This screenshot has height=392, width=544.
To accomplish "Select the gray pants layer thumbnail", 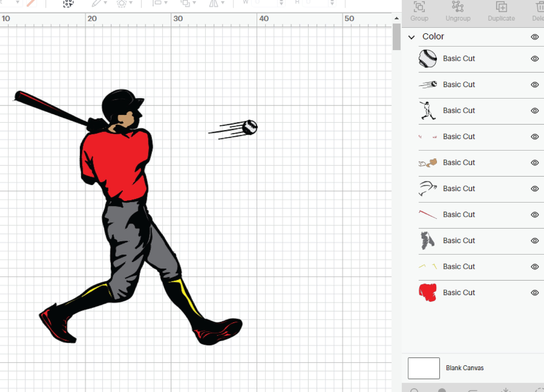I will [427, 240].
